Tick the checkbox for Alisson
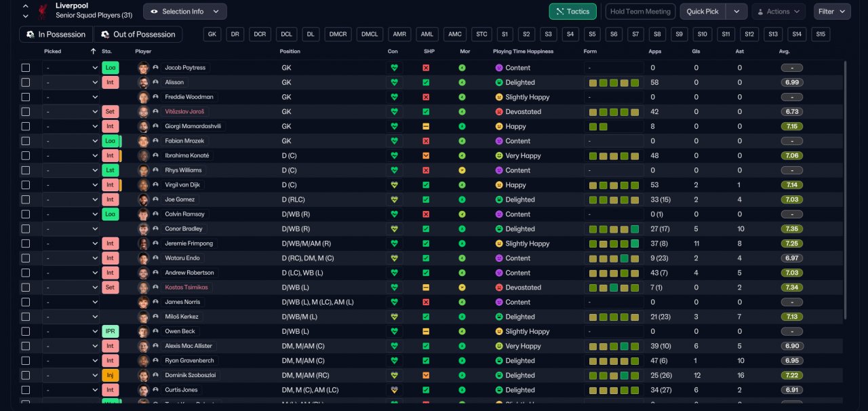 click(26, 82)
